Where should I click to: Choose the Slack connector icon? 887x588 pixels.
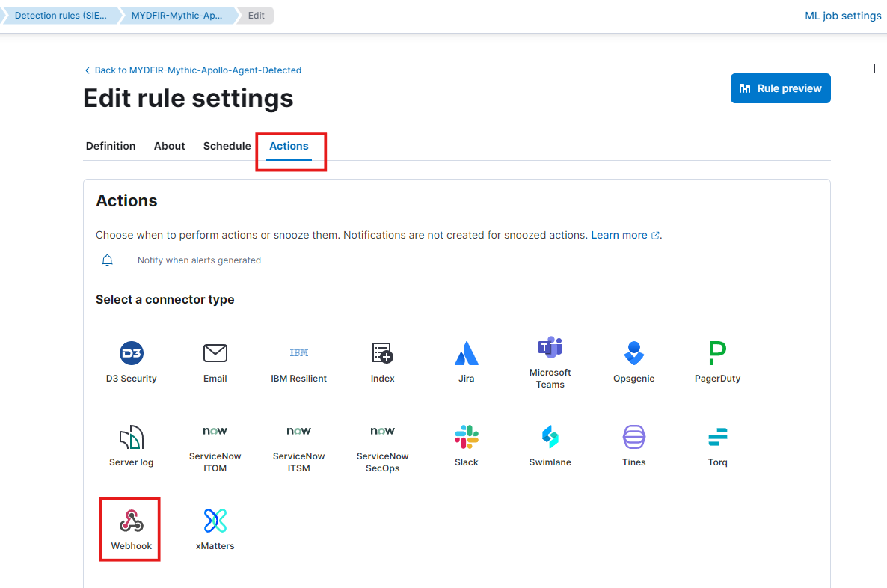click(x=466, y=437)
